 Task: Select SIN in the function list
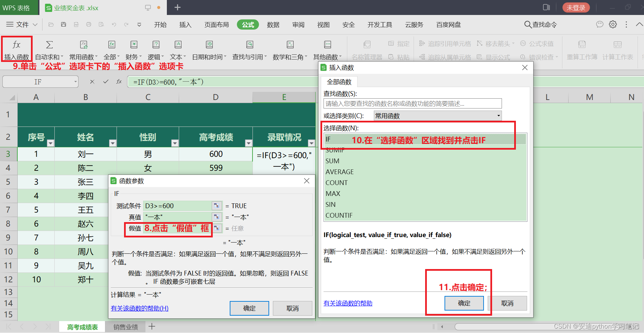(x=425, y=204)
